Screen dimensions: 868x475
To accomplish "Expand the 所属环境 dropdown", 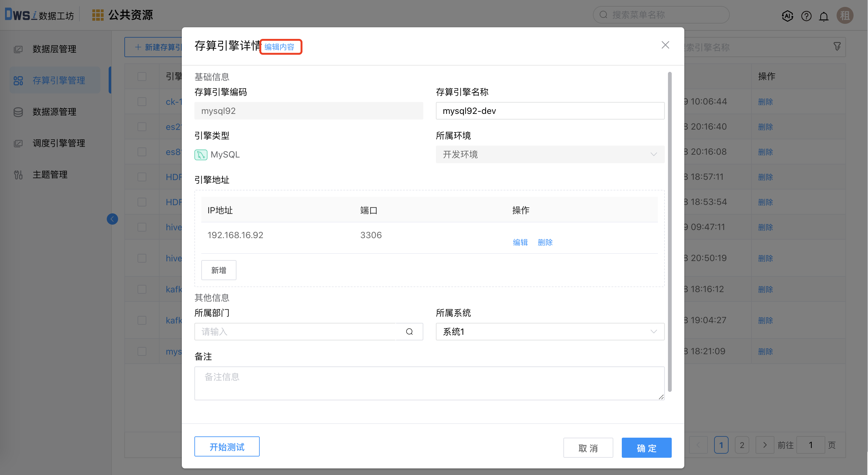I will pyautogui.click(x=550, y=154).
